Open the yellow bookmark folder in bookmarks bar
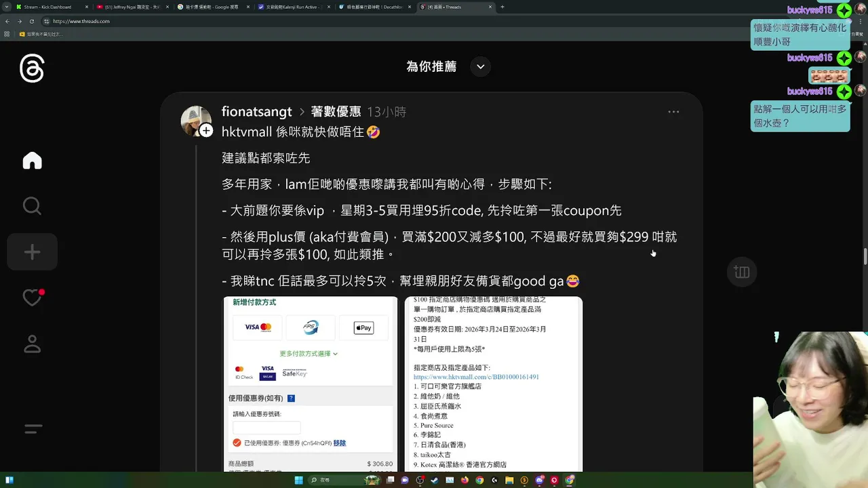The height and width of the screenshot is (488, 868). coord(42,34)
